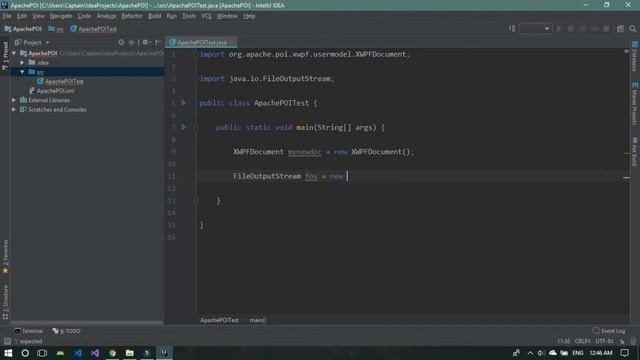Click the fos variable in editor
This screenshot has height=360, width=640.
311,176
